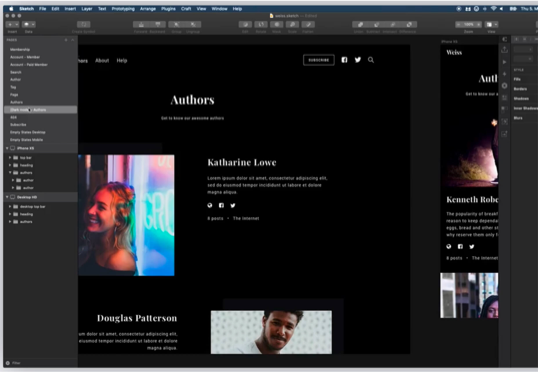The height and width of the screenshot is (372, 538).
Task: Open the Prototyping menu
Action: (x=123, y=9)
